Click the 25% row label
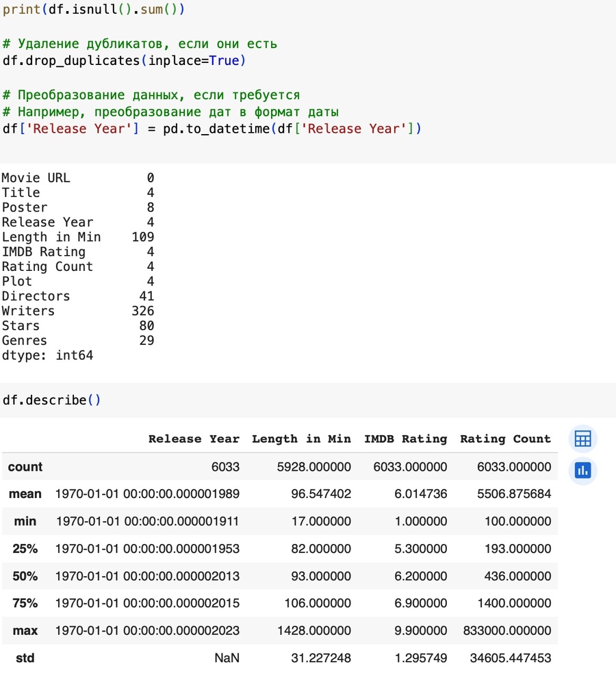 [x=25, y=548]
